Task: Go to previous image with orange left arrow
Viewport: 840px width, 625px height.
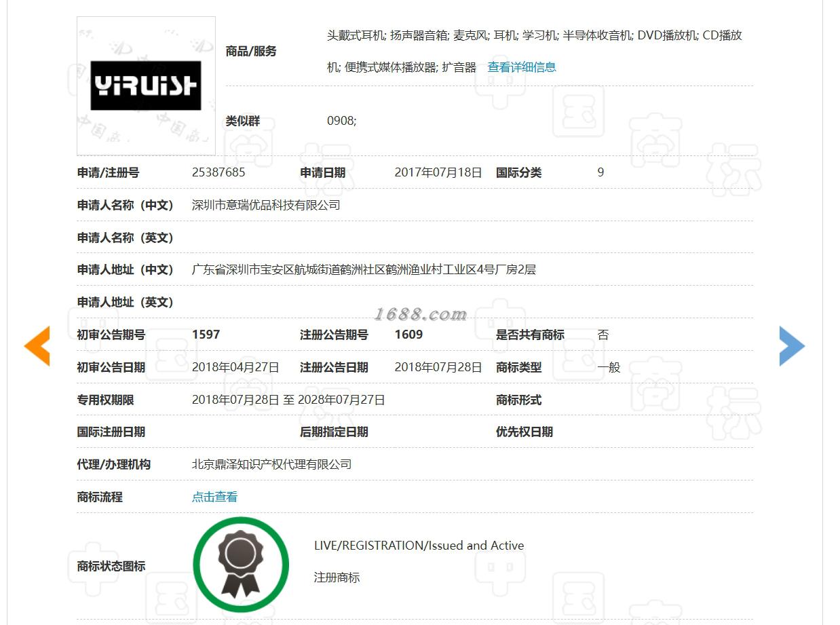Action: click(37, 346)
